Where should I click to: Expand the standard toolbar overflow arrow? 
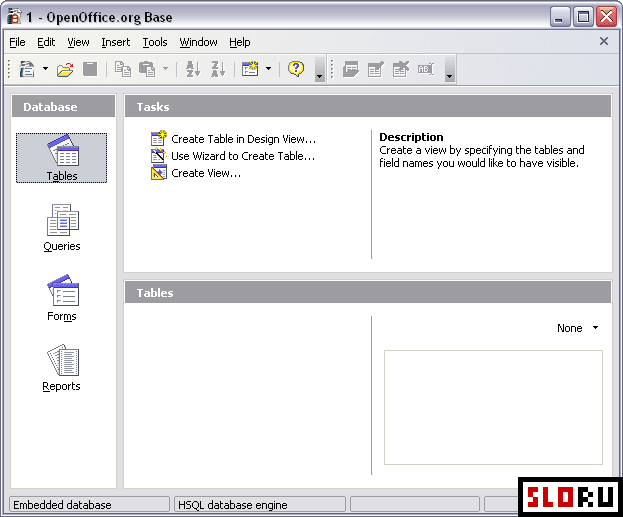coord(319,70)
